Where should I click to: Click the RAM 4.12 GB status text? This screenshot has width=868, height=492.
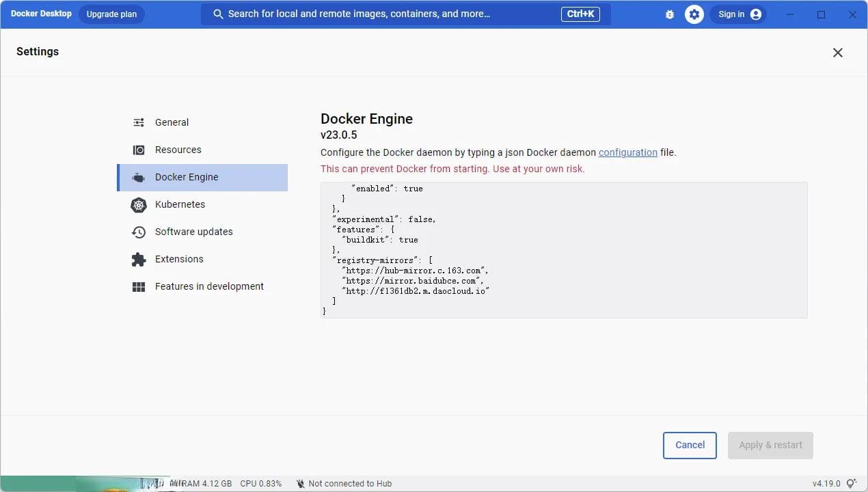(x=206, y=484)
